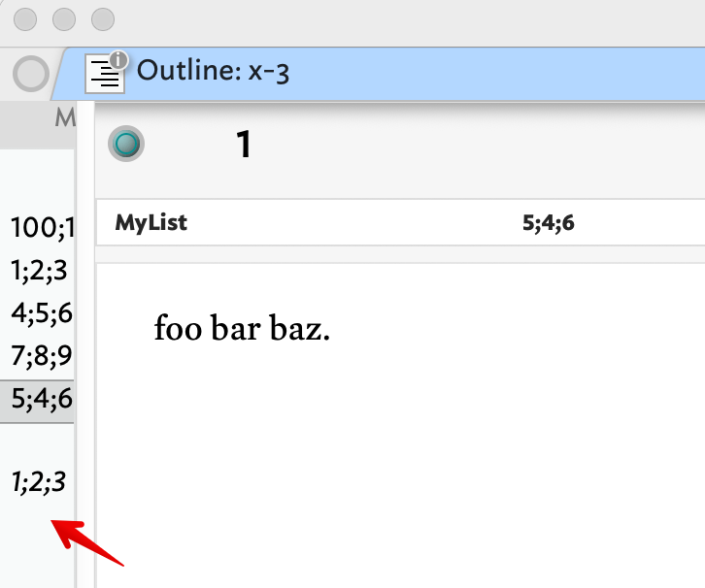
Task: Select the italic 1;2;3 row at the bottom
Action: click(39, 480)
